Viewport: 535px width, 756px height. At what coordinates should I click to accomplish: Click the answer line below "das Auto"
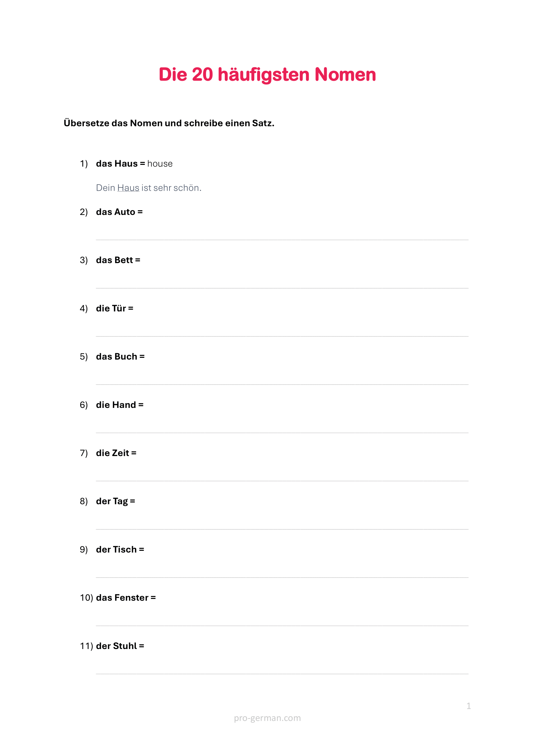tap(282, 239)
